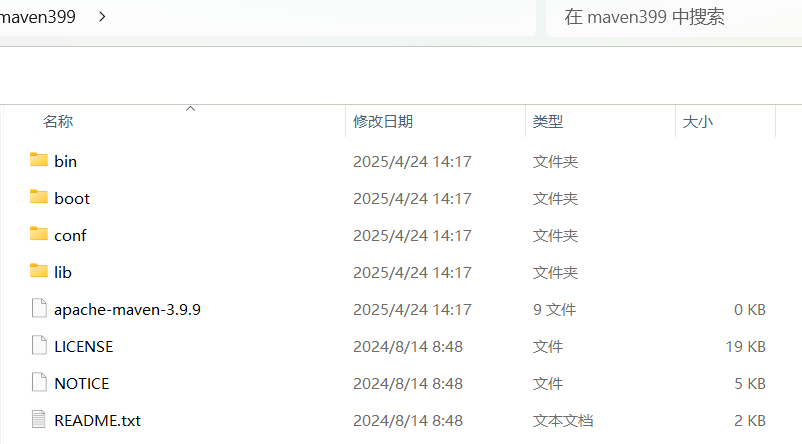Click the 文件 type cell of NOTICE
Viewport: 802px width, 444px height.
[x=548, y=384]
